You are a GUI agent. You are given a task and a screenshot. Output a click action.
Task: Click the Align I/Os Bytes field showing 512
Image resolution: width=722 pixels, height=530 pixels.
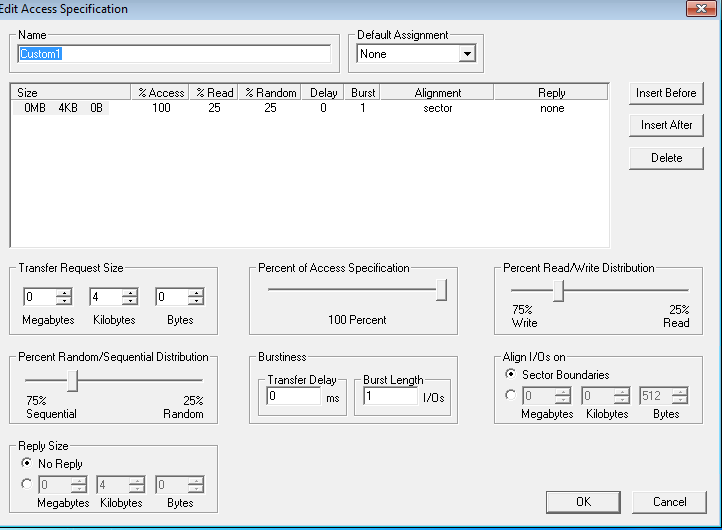[656, 396]
